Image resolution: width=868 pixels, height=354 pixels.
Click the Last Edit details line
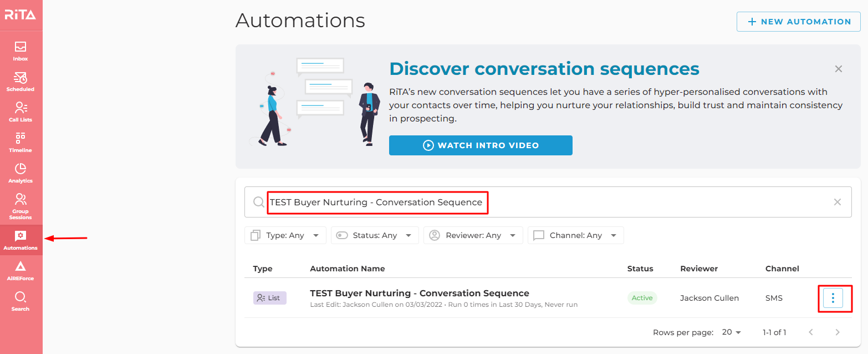[x=443, y=305]
